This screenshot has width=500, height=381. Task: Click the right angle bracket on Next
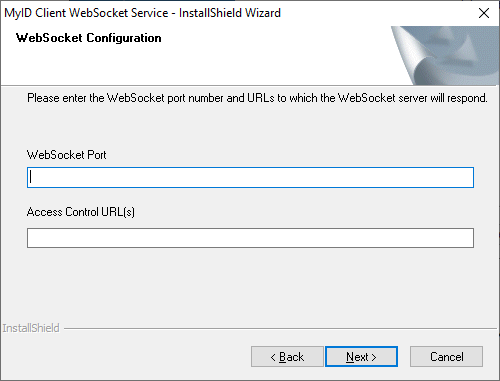click(x=374, y=358)
